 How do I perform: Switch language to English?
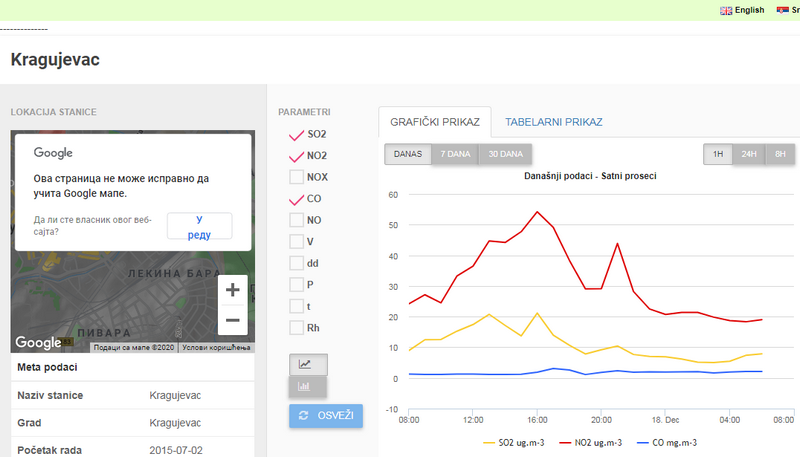(x=749, y=10)
